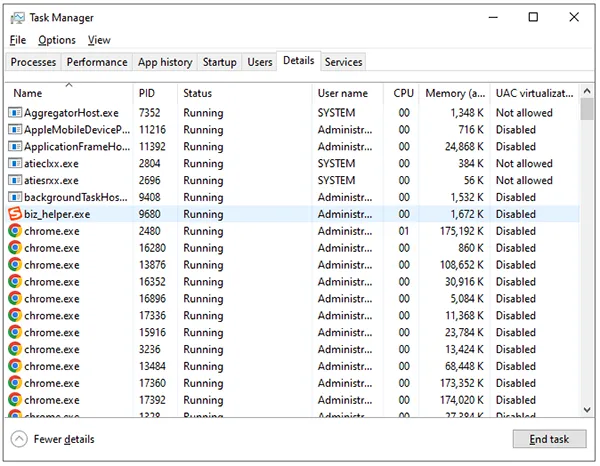Click the vertical scrollbar thumb
The image size is (600, 466).
pos(587,109)
